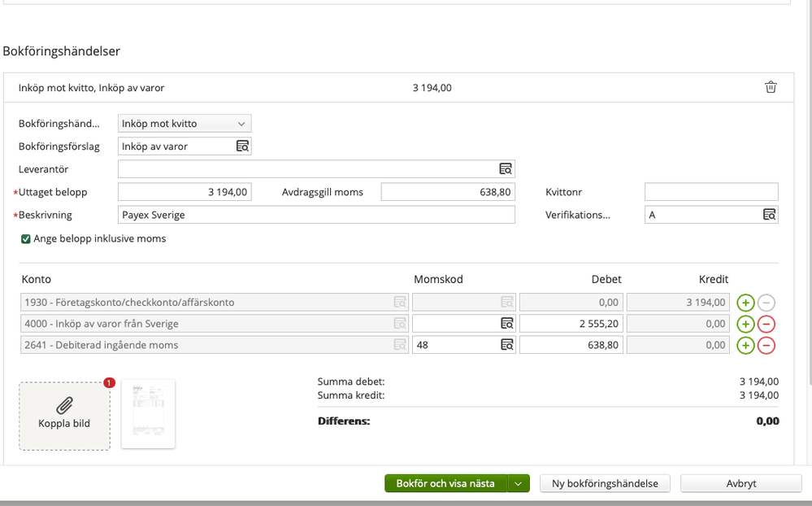Viewport: 812px width, 506px height.
Task: Click the greyed minus icon on 1930 row
Action: tap(766, 303)
